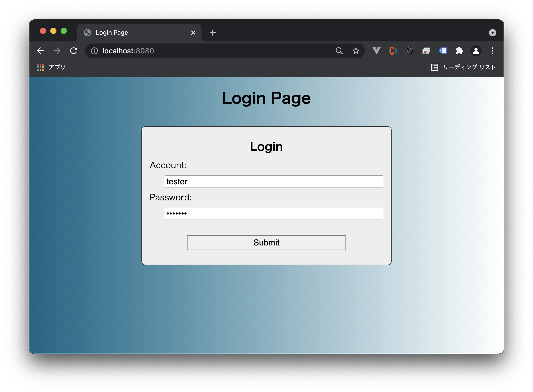Close the window with red button

click(43, 31)
